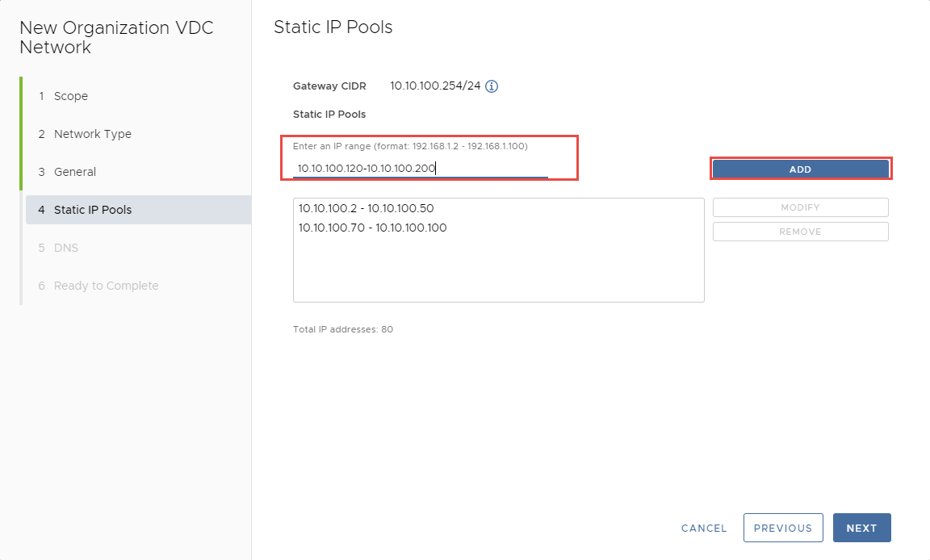
Task: Select the 10.10.100.70 - 10.10.100.100 pool entry
Action: coord(372,228)
